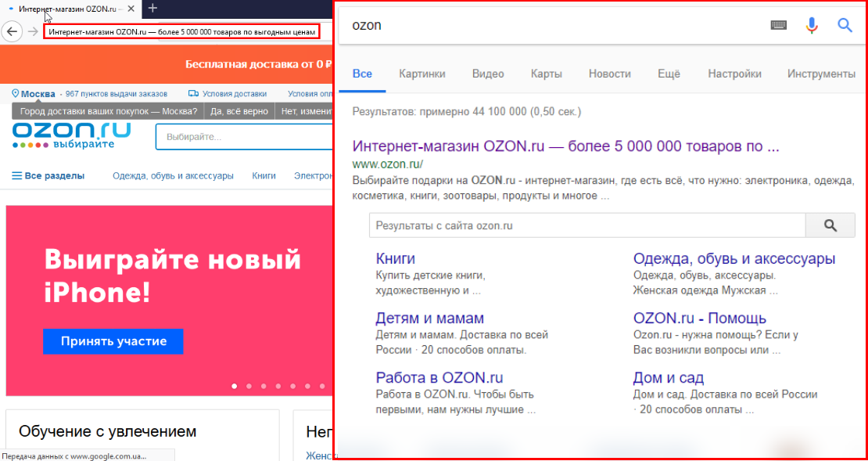The width and height of the screenshot is (868, 461).
Task: Switch to Новости tab
Action: point(609,74)
